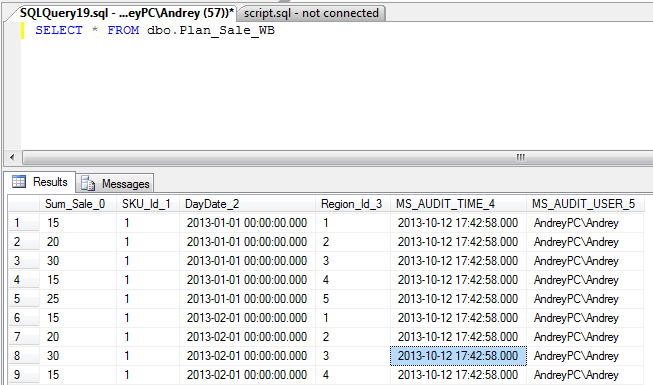This screenshot has width=653, height=385.
Task: Click DayDate_2 cell in row 1
Action: click(x=247, y=223)
